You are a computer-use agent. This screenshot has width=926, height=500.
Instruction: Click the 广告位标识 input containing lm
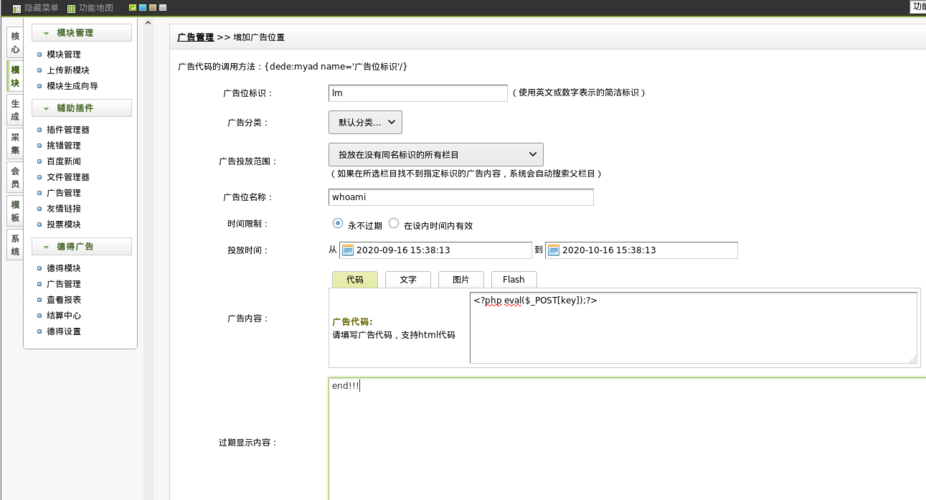418,93
